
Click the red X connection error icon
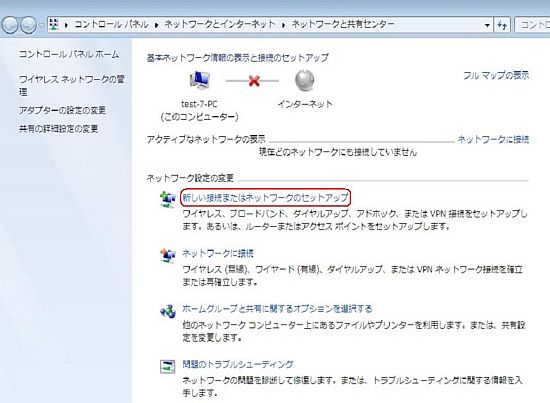click(254, 81)
